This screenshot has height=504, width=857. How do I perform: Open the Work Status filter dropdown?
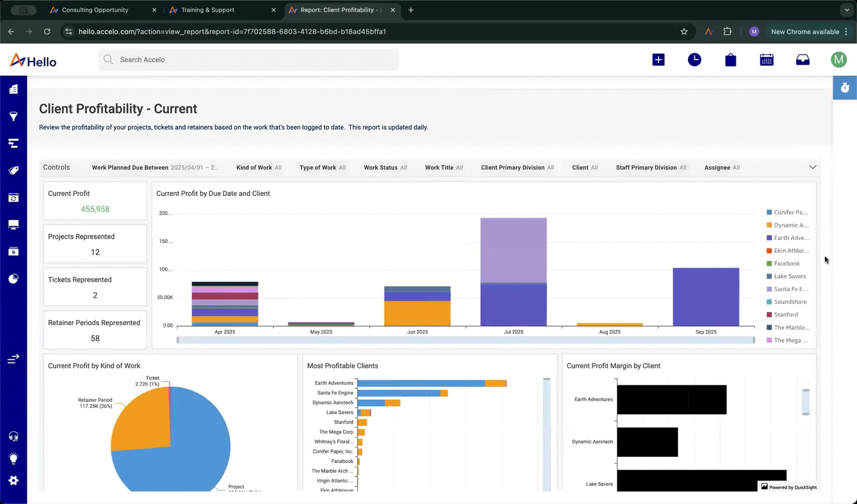pyautogui.click(x=385, y=167)
